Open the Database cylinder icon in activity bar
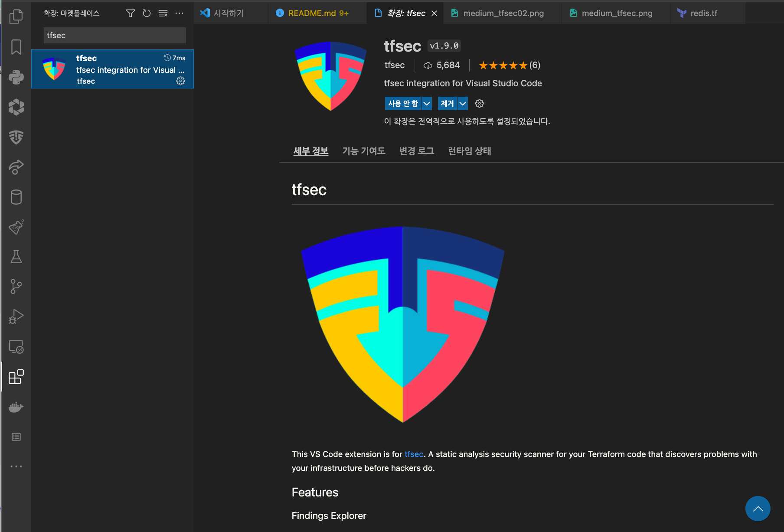 [16, 197]
